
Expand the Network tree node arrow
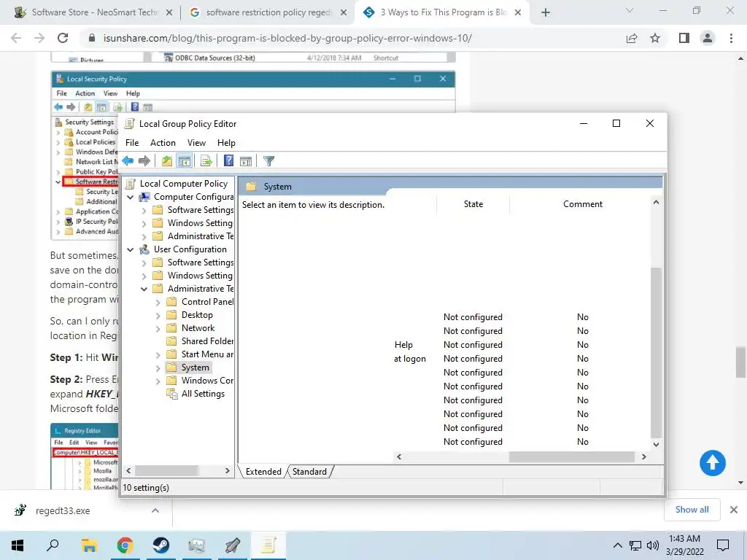tap(158, 328)
